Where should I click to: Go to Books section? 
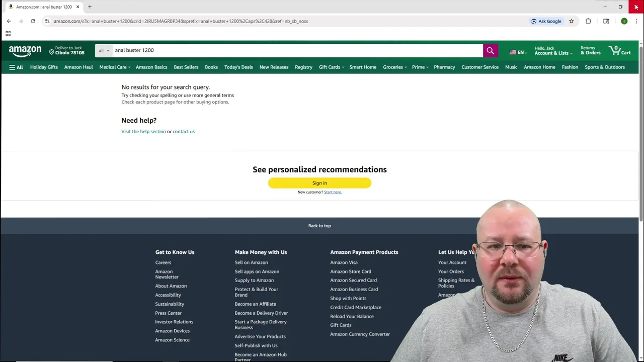(211, 67)
